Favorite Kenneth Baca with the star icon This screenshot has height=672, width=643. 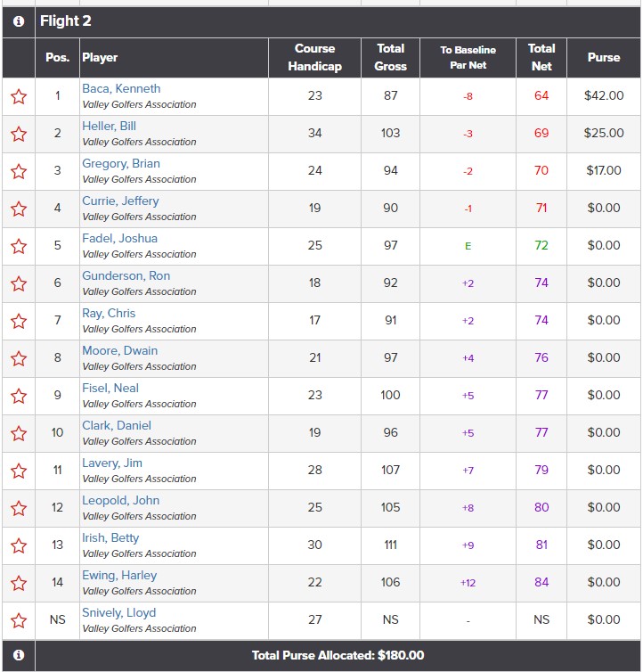coord(19,96)
